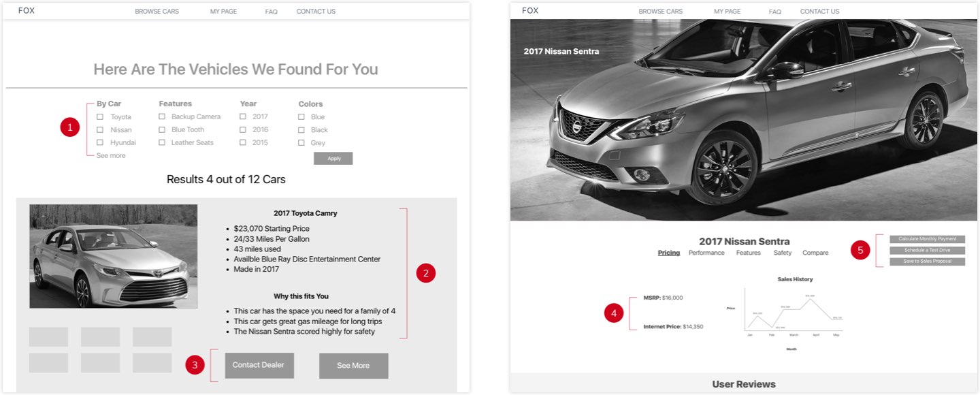Click Schedule a Test Drive button
The image size is (980, 395).
coord(928,251)
